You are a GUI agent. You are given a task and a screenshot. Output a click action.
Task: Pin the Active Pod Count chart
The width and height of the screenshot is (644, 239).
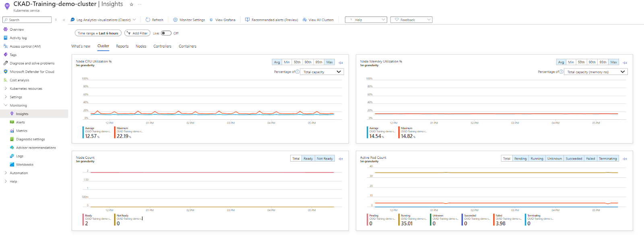(x=625, y=159)
